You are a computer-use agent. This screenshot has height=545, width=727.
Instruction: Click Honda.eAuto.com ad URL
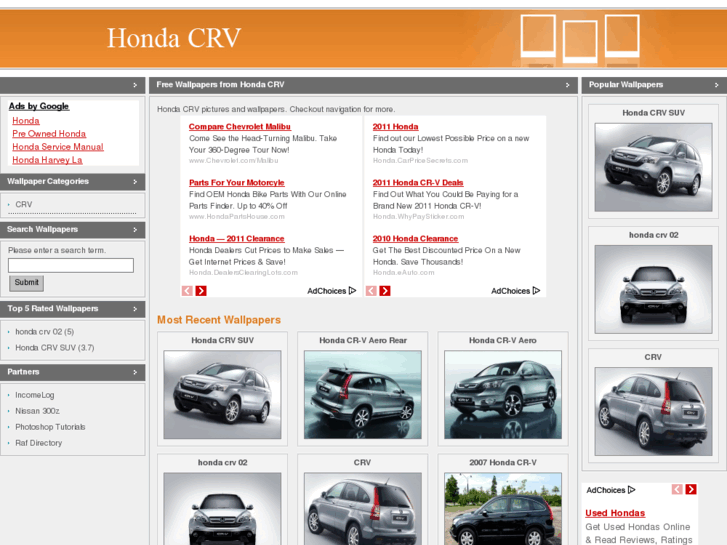coord(403,272)
